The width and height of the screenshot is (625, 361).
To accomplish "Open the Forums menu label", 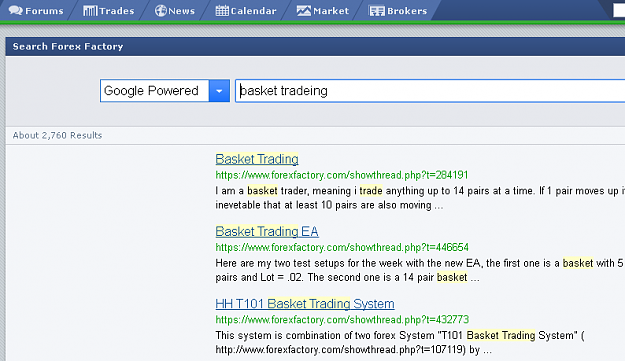I will pos(44,11).
